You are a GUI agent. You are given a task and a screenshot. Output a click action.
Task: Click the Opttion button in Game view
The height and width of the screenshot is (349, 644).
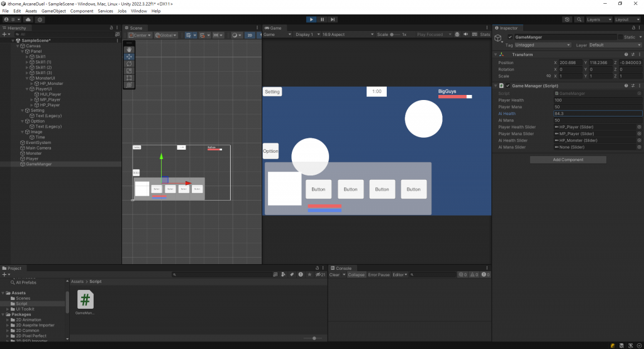point(270,151)
